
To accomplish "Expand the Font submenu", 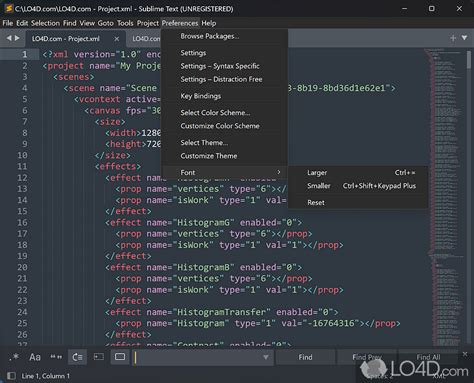I will coord(224,172).
